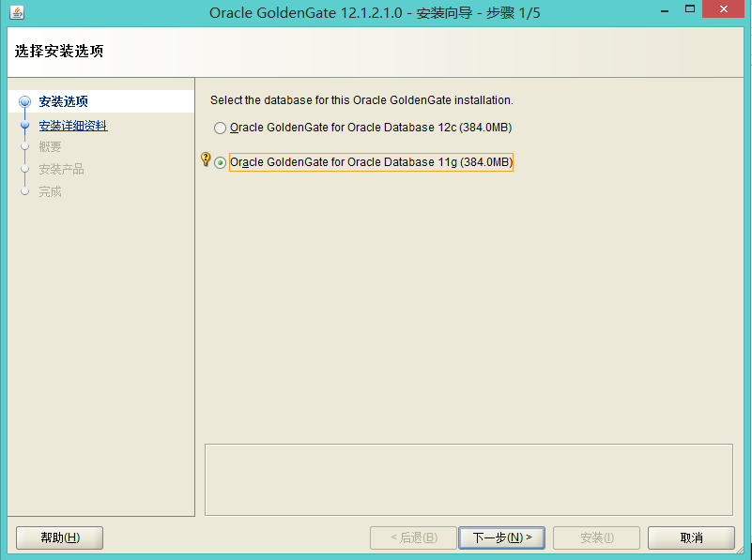Click the 完成 step label

click(50, 191)
